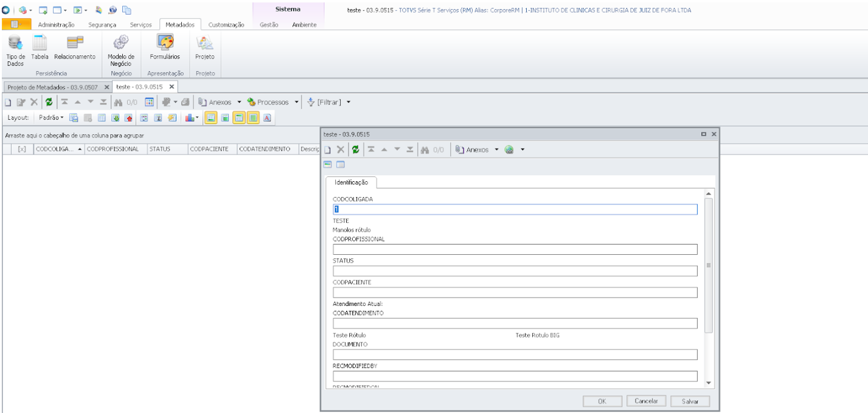Click the OK button in dialog
868x413 pixels.
pos(602,401)
